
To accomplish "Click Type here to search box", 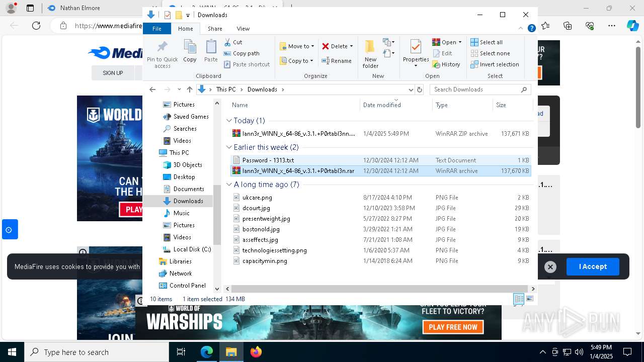I will point(97,352).
